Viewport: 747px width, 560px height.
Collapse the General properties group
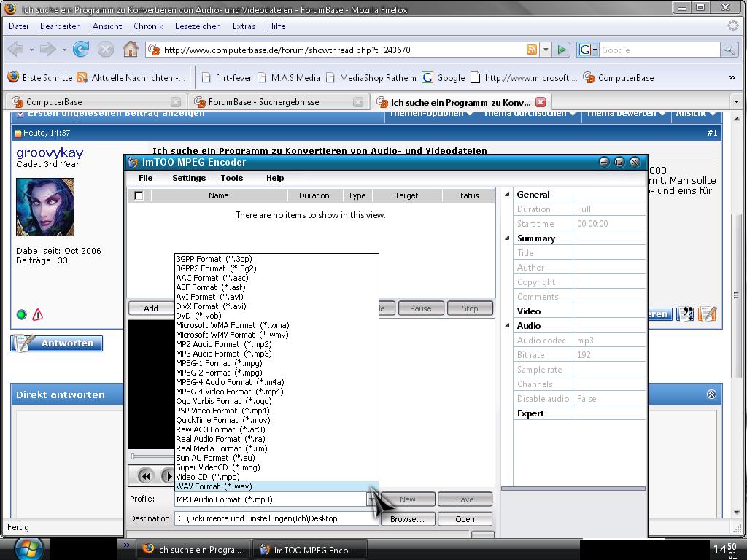coord(507,194)
